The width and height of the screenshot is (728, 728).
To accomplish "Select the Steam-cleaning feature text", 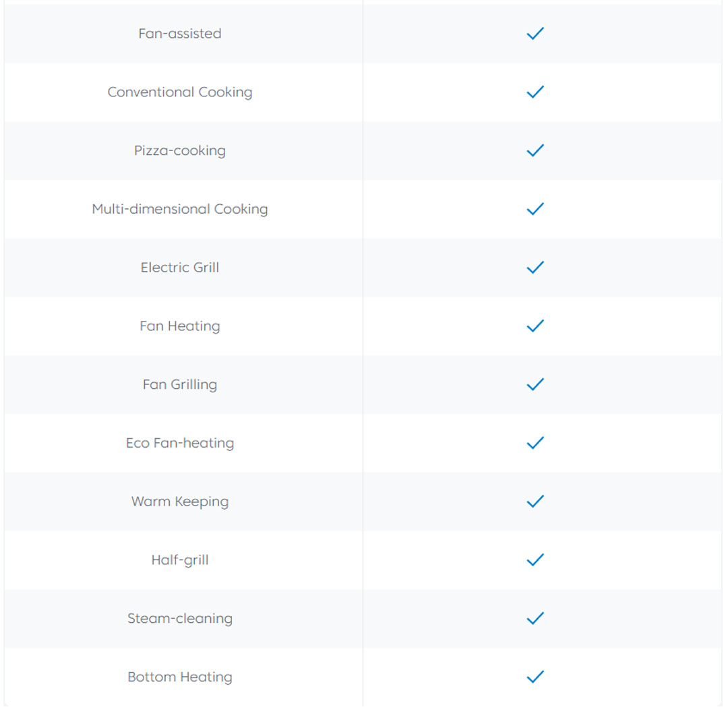I will 180,618.
